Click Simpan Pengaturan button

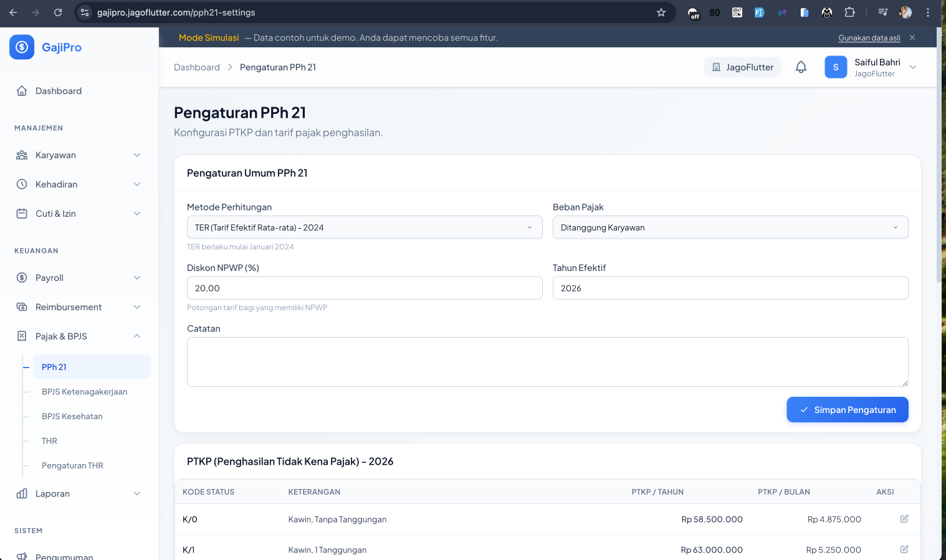pos(848,410)
